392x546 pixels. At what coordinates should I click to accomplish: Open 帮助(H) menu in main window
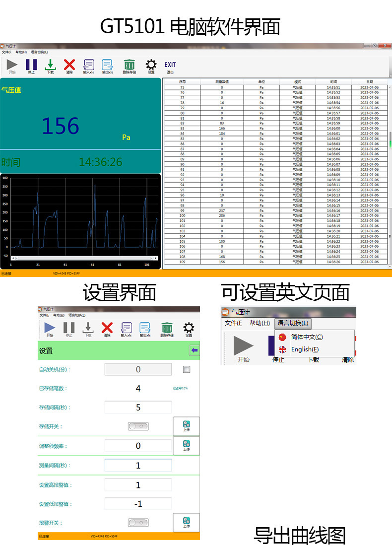21,52
